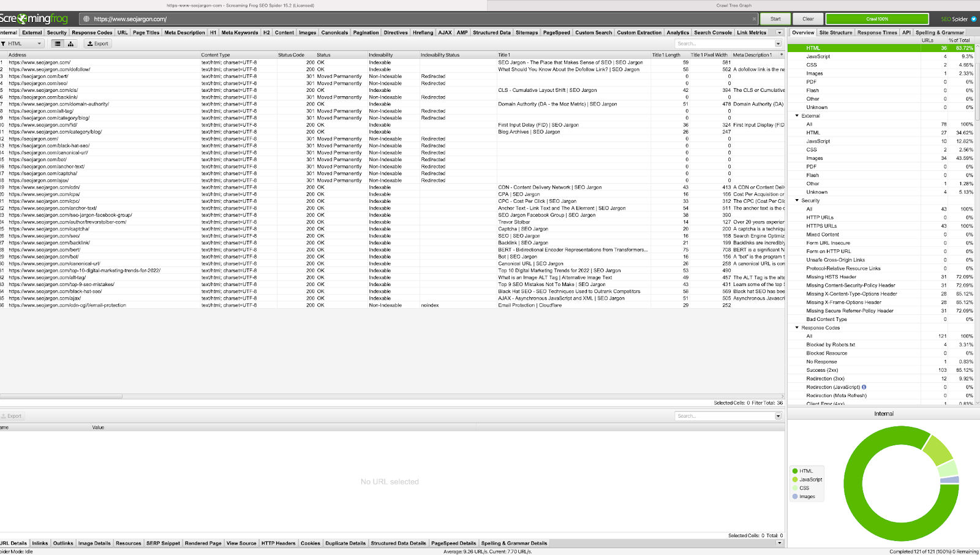980x555 pixels.
Task: Switch to the Page Titles tab
Action: click(146, 32)
